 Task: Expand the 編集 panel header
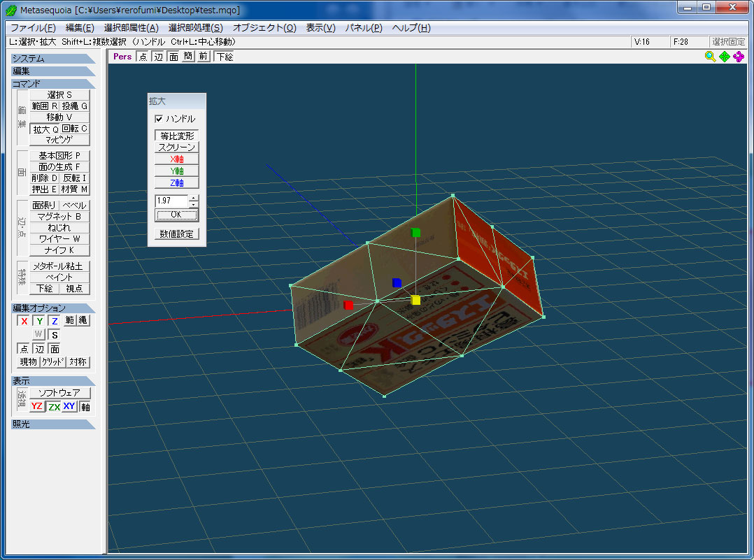[x=53, y=71]
